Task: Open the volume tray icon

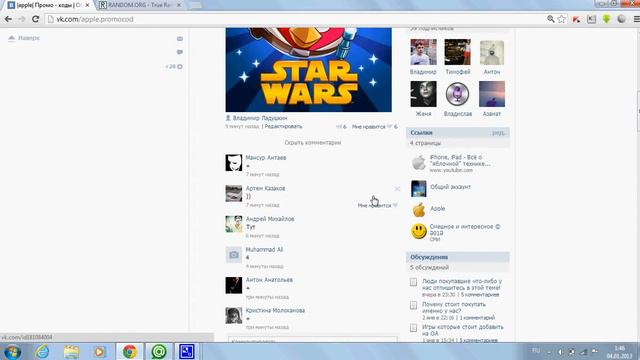Action: click(560, 351)
